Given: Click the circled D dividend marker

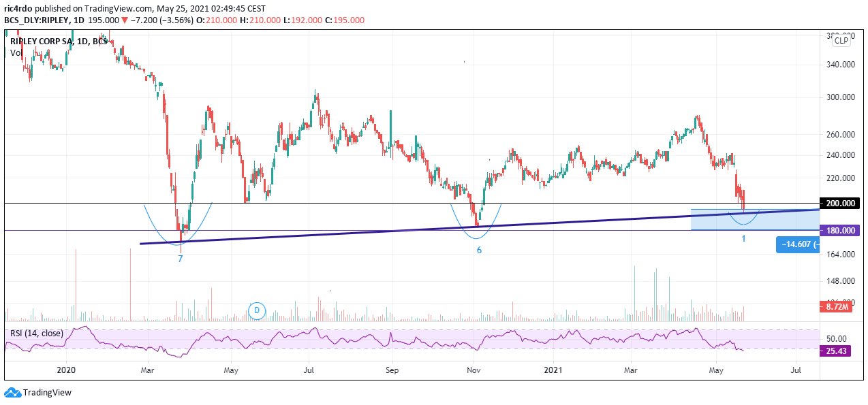Looking at the screenshot, I should pos(257,310).
